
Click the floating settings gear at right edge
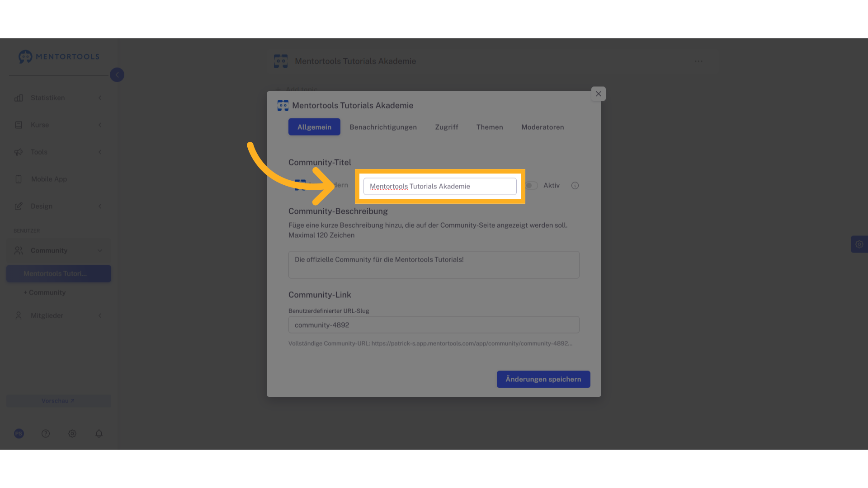coord(859,244)
